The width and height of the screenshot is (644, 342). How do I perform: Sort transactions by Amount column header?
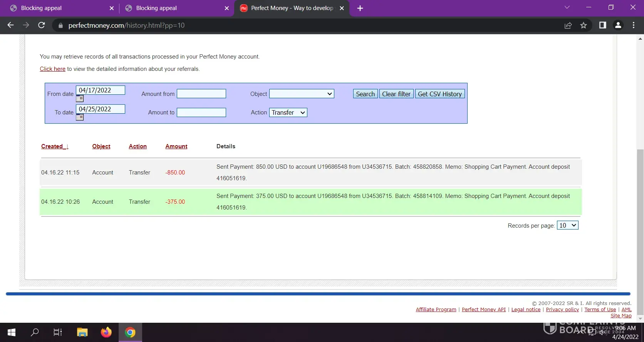(176, 146)
